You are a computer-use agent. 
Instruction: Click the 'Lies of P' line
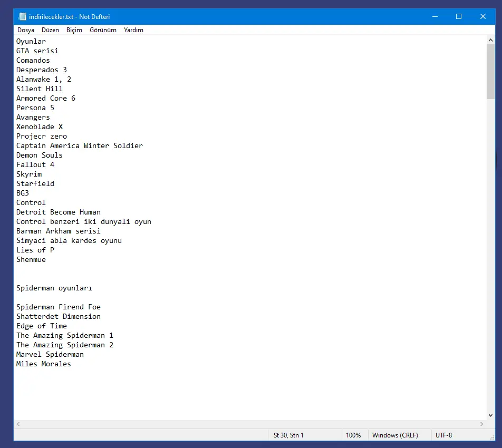point(35,250)
